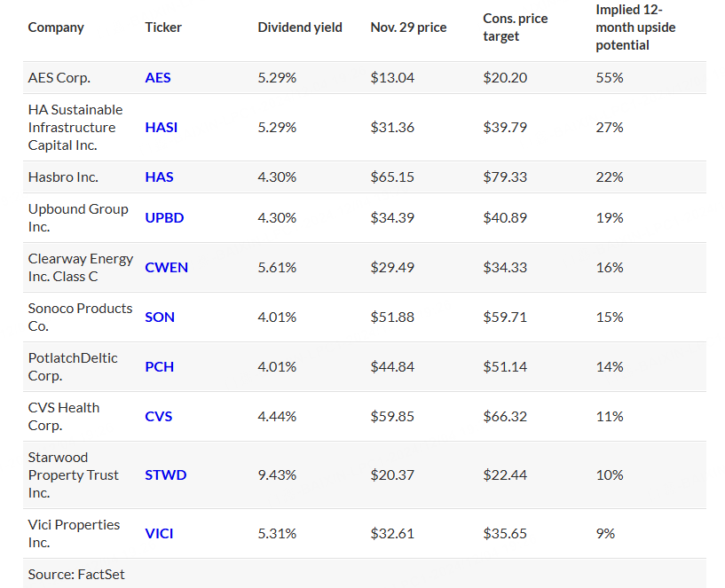
Task: Open the PCH ticker link
Action: point(159,367)
